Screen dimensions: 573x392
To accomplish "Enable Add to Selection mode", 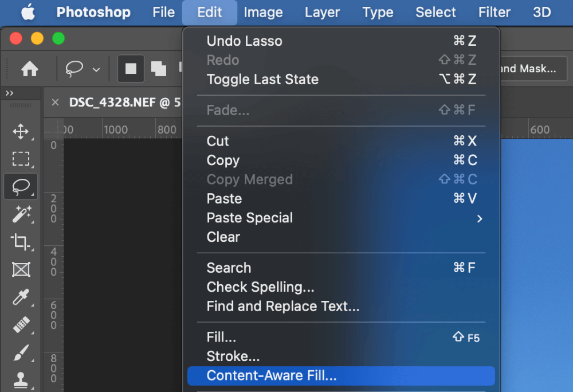I will point(158,69).
